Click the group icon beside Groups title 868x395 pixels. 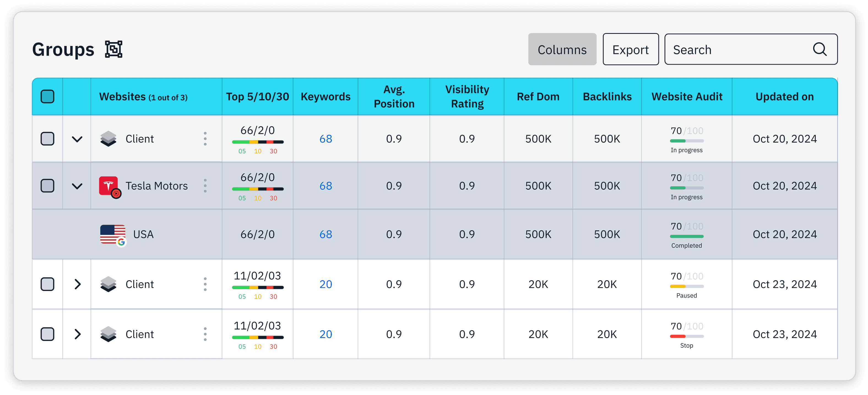(113, 49)
